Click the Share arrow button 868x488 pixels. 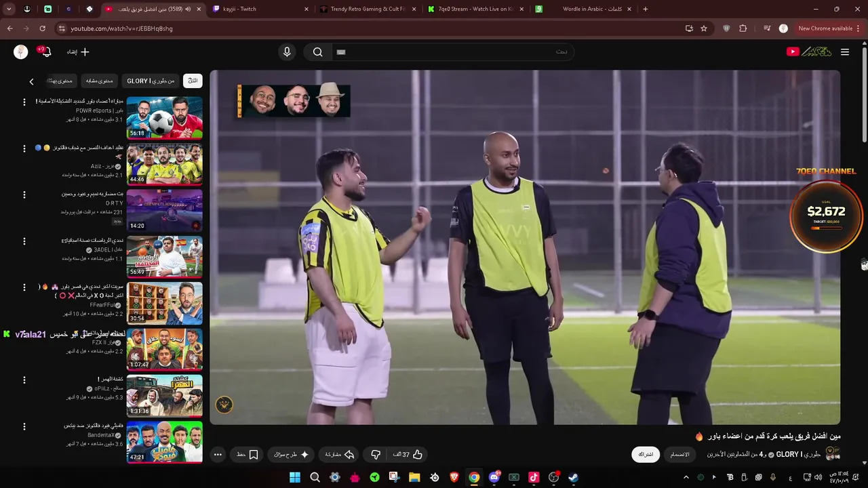[340, 455]
